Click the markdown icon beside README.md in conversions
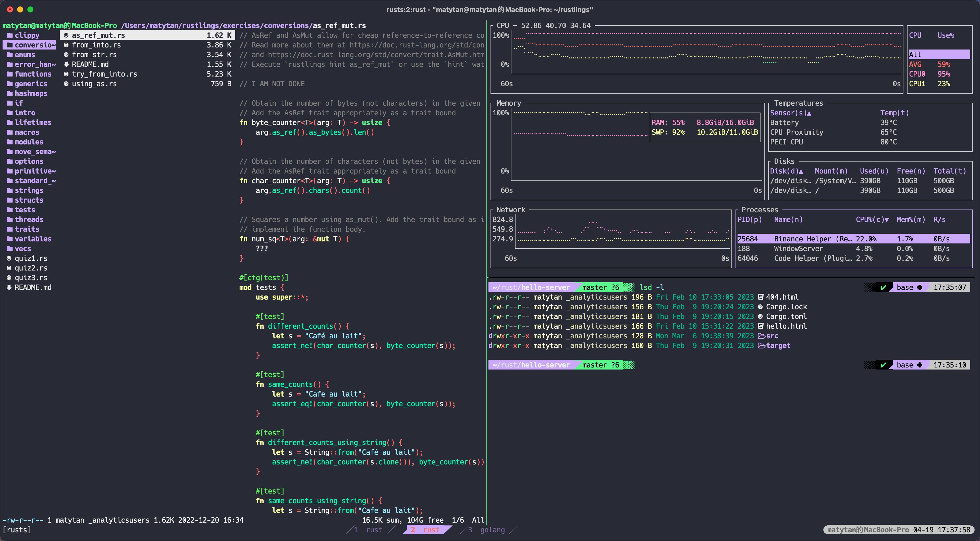Image resolution: width=980 pixels, height=541 pixels. [x=66, y=64]
